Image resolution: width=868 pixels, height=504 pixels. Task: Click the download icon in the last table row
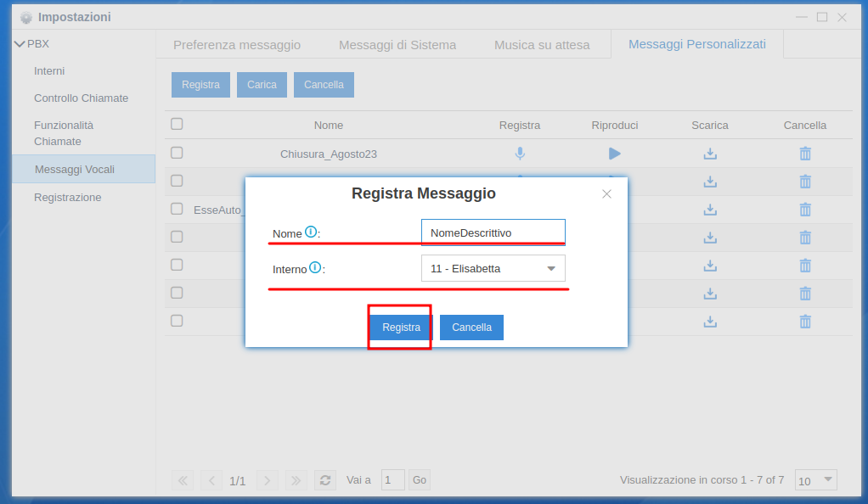coord(710,322)
